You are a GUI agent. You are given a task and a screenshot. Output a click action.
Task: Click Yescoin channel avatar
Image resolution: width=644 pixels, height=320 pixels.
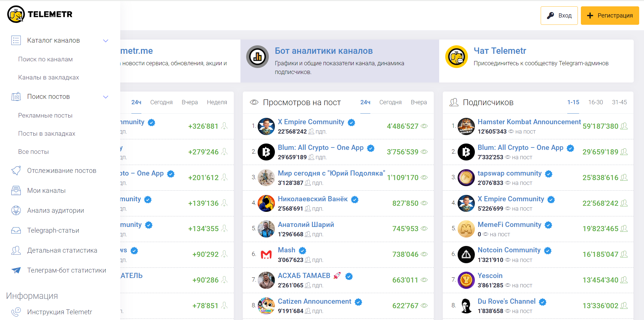point(466,280)
